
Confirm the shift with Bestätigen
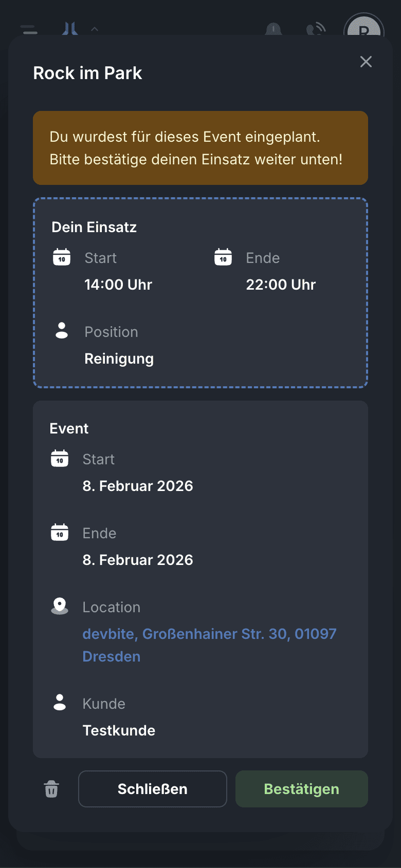tap(301, 789)
